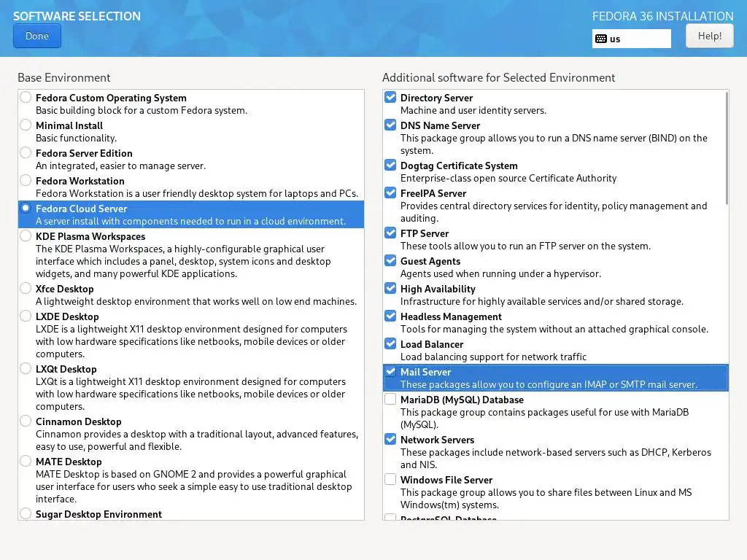The width and height of the screenshot is (747, 560).
Task: Disable FTP Server checkbox
Action: click(390, 233)
